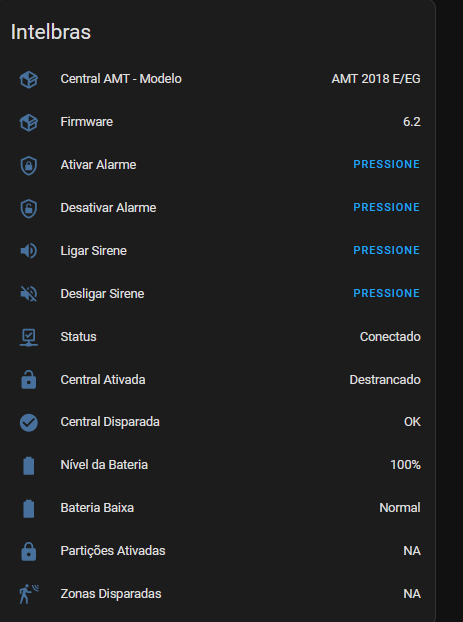
Task: Click the Ligar Sirene speaker icon
Action: point(29,251)
